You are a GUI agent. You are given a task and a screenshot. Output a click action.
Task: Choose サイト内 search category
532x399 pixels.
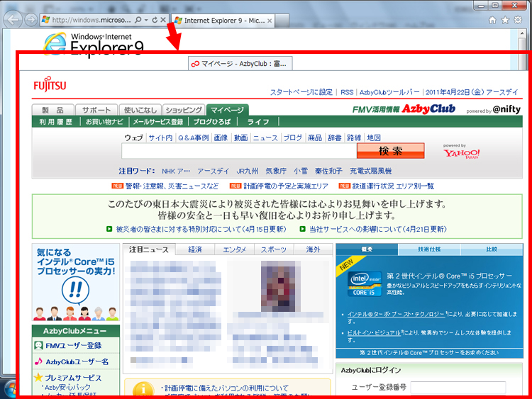pyautogui.click(x=160, y=137)
